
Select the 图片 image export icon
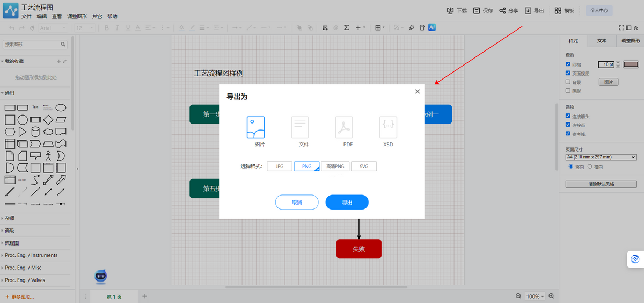255,127
